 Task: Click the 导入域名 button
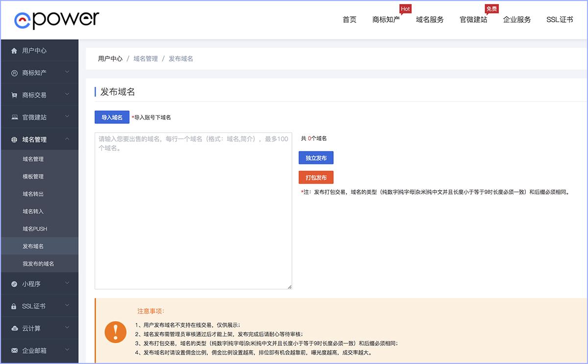(x=112, y=117)
